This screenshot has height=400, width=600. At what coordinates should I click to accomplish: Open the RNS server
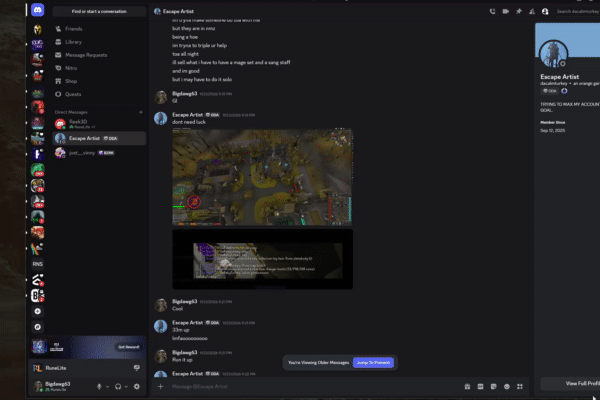(38, 264)
